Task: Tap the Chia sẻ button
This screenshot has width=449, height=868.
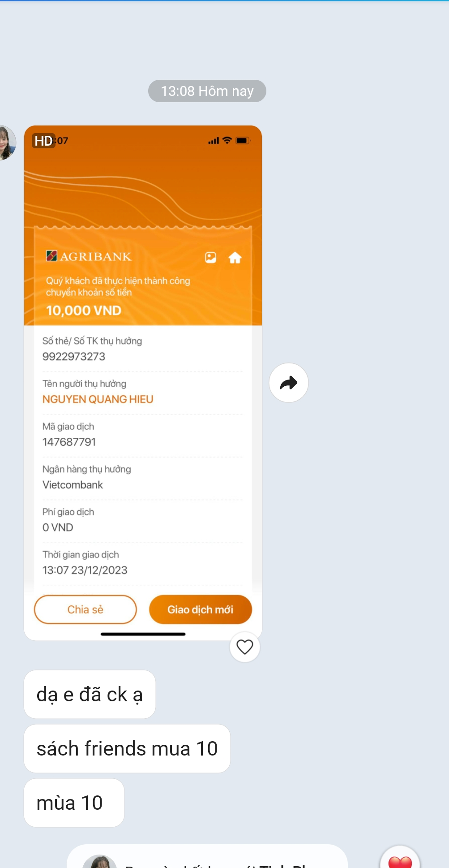Action: (86, 609)
